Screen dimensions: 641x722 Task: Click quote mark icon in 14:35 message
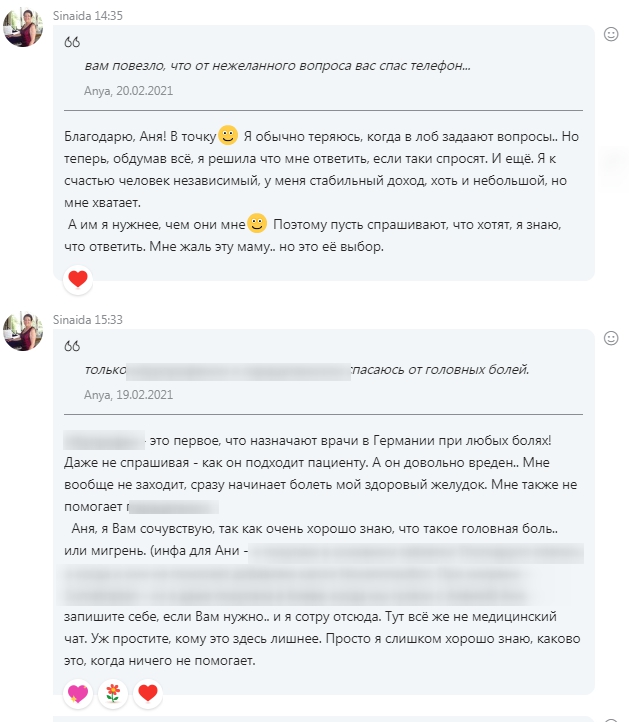[72, 43]
